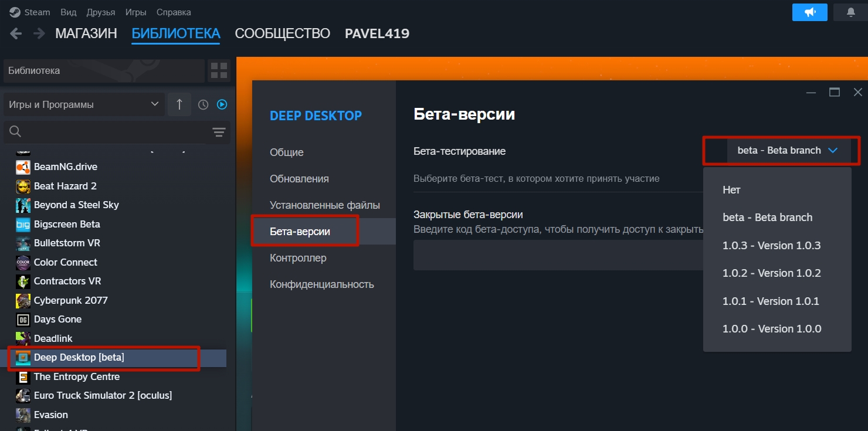This screenshot has height=431, width=868.
Task: Click the Contractors VR game icon
Action: (23, 281)
